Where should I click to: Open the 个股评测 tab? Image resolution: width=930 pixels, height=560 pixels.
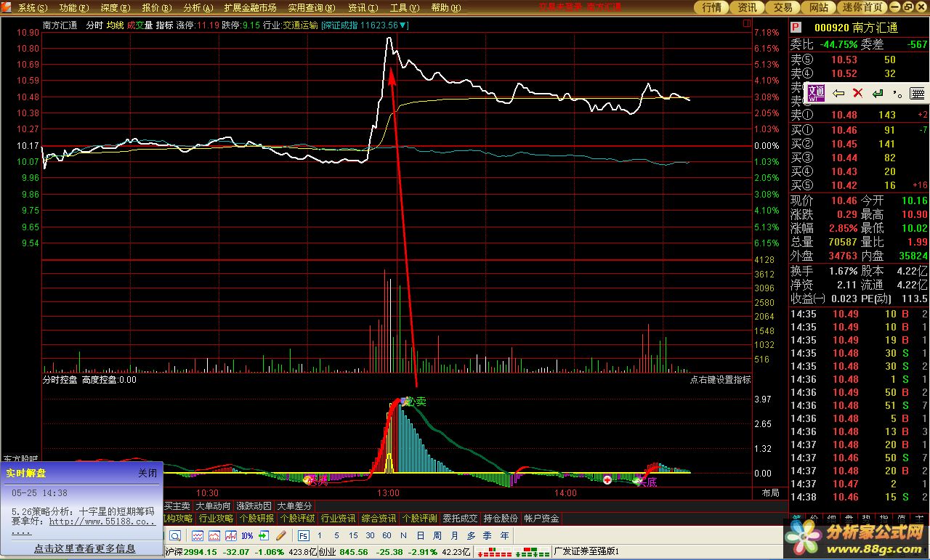tap(420, 519)
